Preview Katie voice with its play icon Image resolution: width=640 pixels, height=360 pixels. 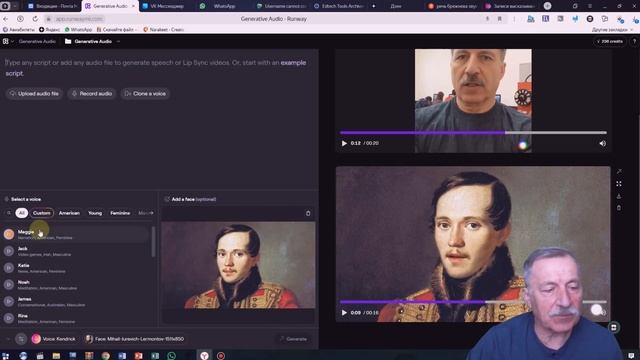9,268
